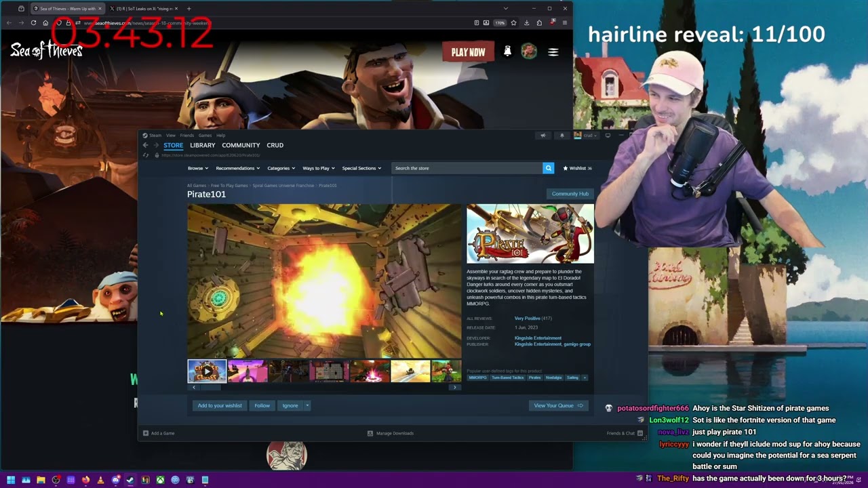The height and width of the screenshot is (488, 868).
Task: Switch to Firefox in taskbar
Action: click(x=85, y=480)
